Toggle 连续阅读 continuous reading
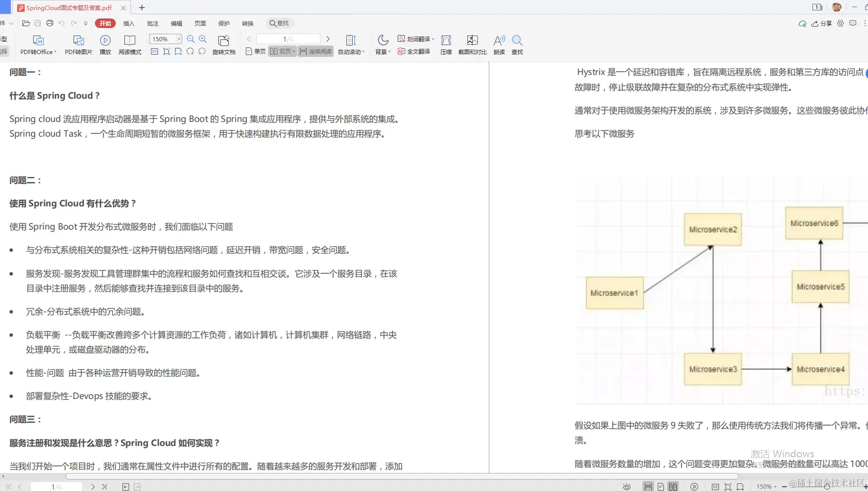Screen dimensions: 868x491 pyautogui.click(x=316, y=51)
